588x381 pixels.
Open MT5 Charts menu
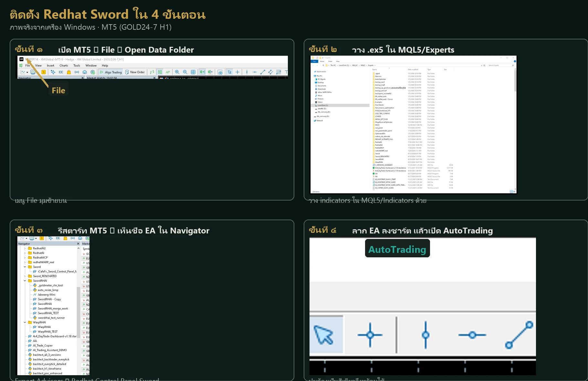pos(64,66)
